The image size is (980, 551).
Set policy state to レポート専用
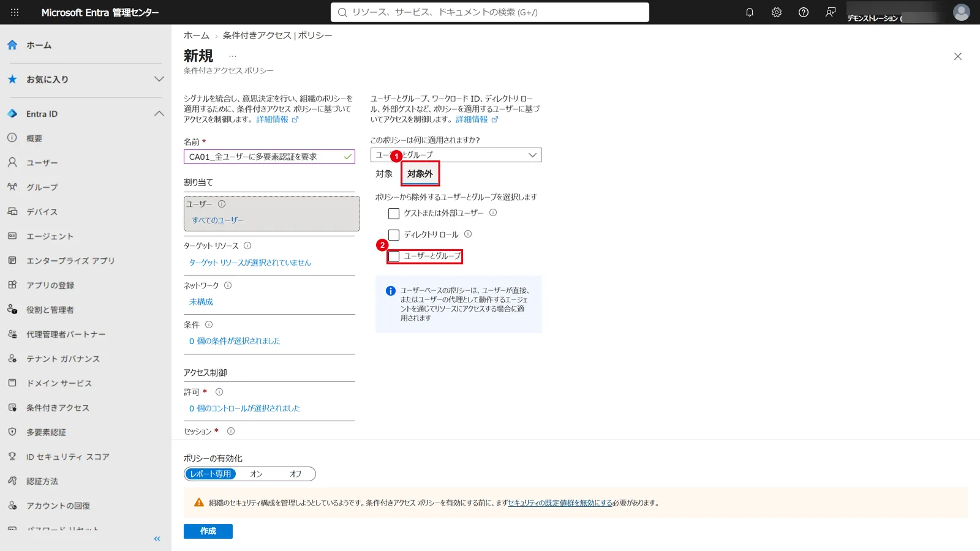click(211, 474)
